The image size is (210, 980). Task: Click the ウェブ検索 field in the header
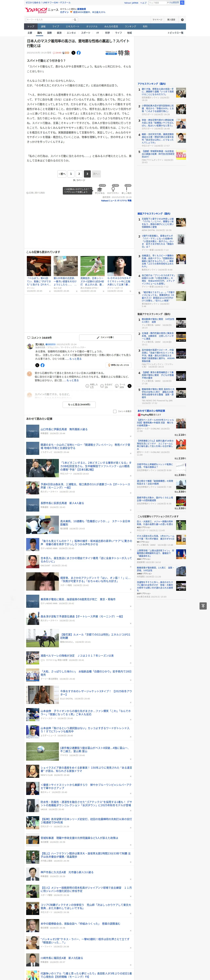click(x=157, y=3)
